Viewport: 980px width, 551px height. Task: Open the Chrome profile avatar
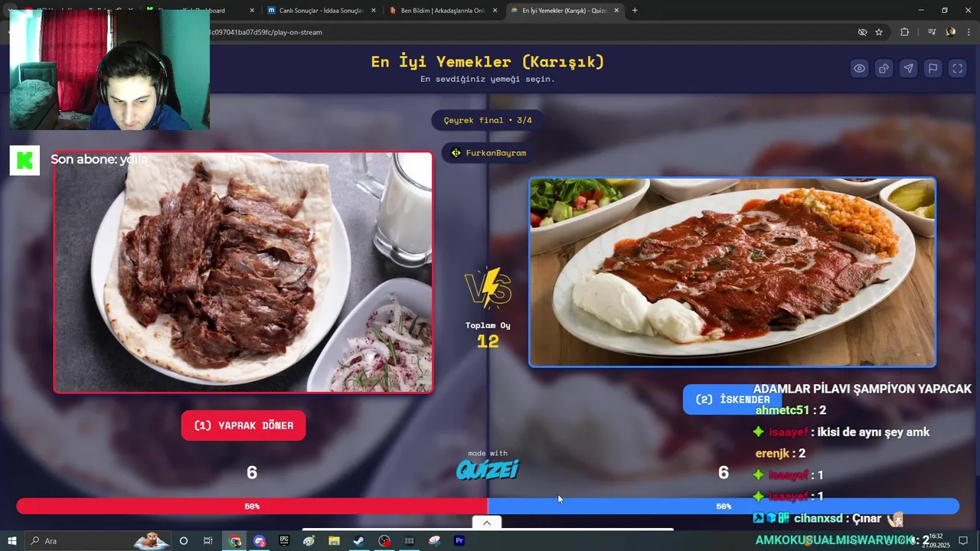pos(951,32)
